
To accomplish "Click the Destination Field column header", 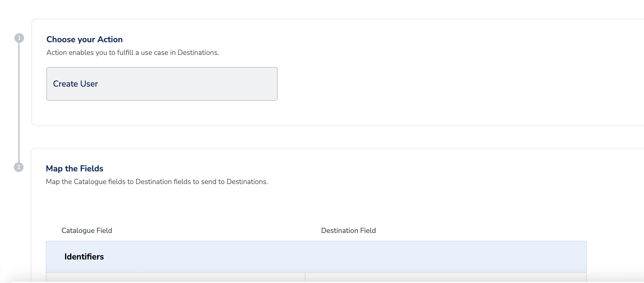I will tap(349, 231).
